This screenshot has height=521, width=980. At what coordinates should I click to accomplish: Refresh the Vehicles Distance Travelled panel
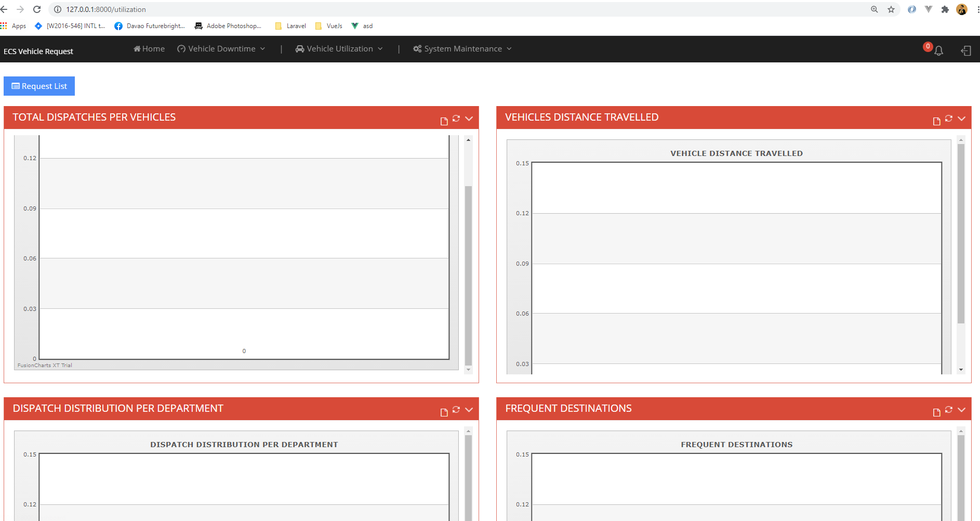point(949,119)
